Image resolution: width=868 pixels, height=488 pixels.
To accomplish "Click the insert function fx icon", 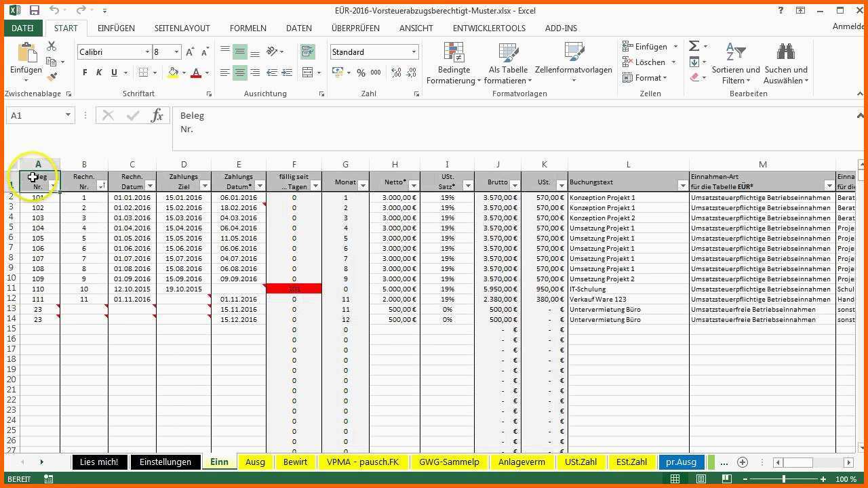I will click(x=157, y=115).
